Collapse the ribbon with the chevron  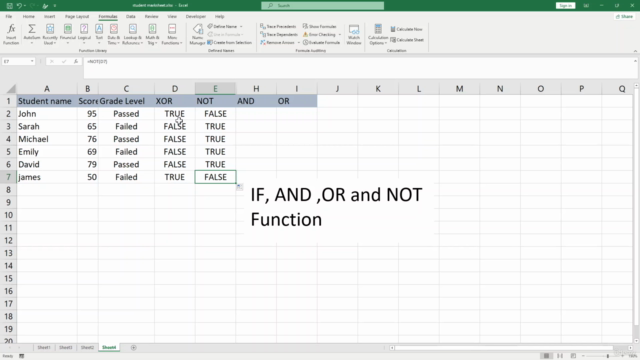point(635,51)
